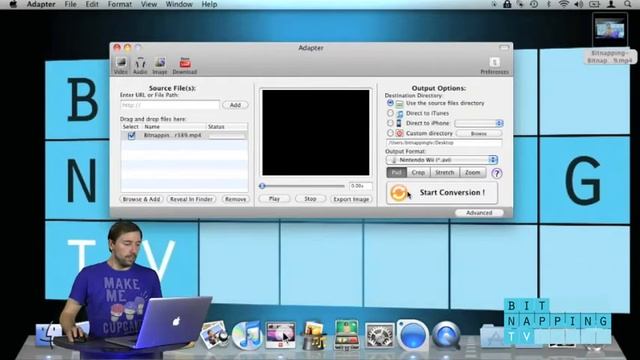Viewport: 640px width, 360px height.
Task: Open Wi-Fi status menu
Action: click(x=564, y=4)
